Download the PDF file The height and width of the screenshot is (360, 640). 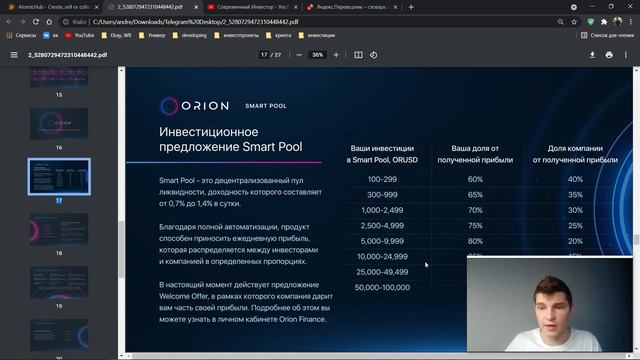tap(592, 55)
